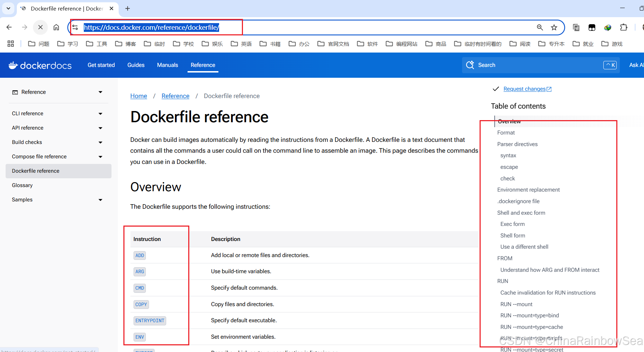
Task: Expand the CLI reference sidebar section
Action: click(x=101, y=113)
